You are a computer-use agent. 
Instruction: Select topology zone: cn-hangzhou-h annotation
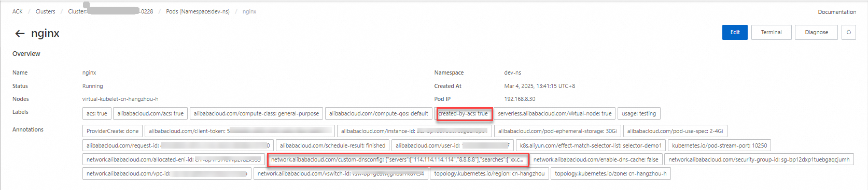pyautogui.click(x=611, y=173)
